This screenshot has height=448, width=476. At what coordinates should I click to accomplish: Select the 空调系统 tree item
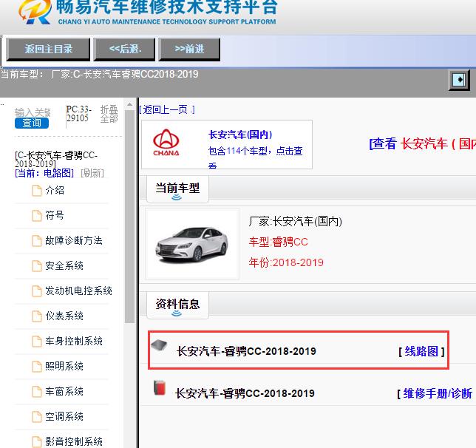64,416
